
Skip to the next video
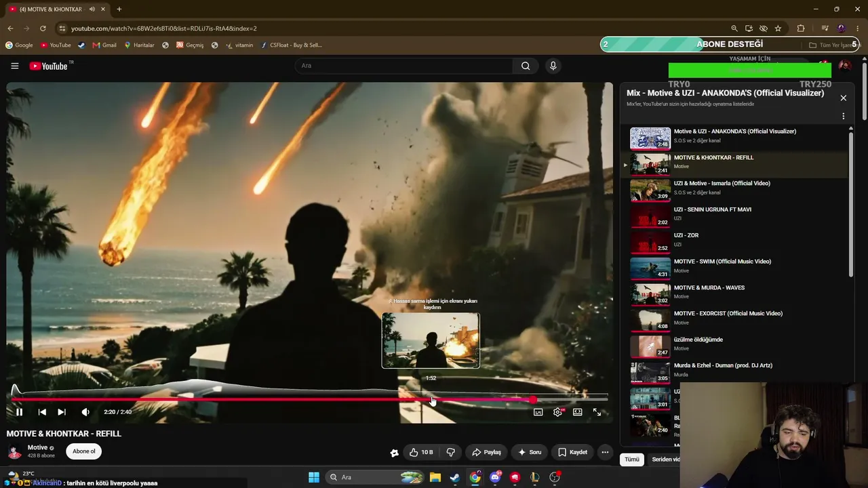(62, 412)
